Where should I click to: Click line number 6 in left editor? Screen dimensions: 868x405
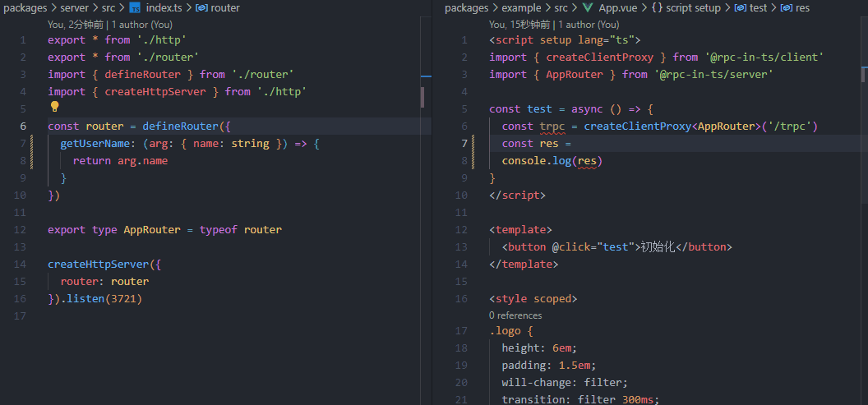23,127
